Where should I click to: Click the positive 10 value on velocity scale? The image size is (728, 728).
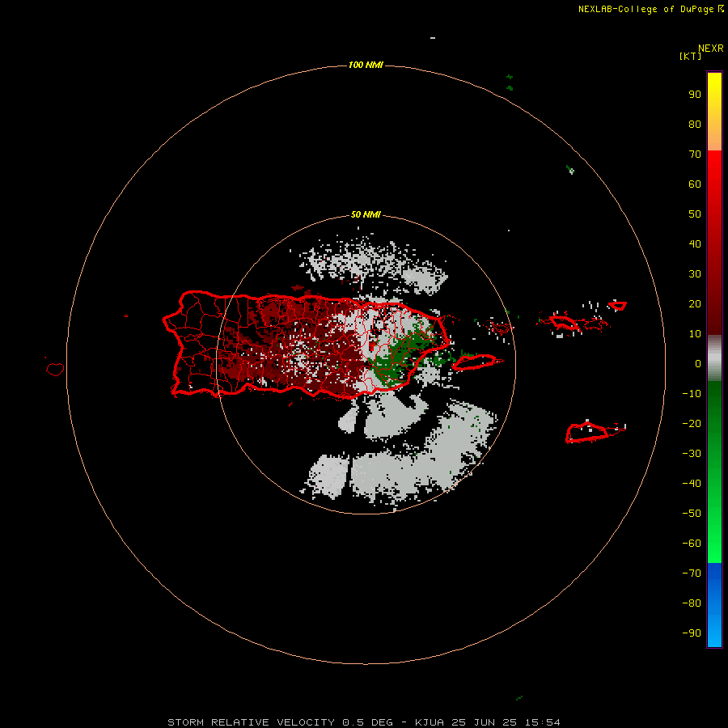click(695, 334)
